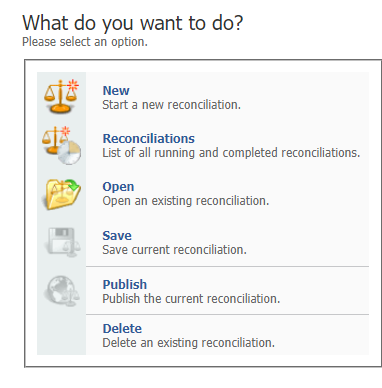Image resolution: width=382 pixels, height=388 pixels.
Task: Click 'Start a new reconciliation.' description
Action: (171, 105)
